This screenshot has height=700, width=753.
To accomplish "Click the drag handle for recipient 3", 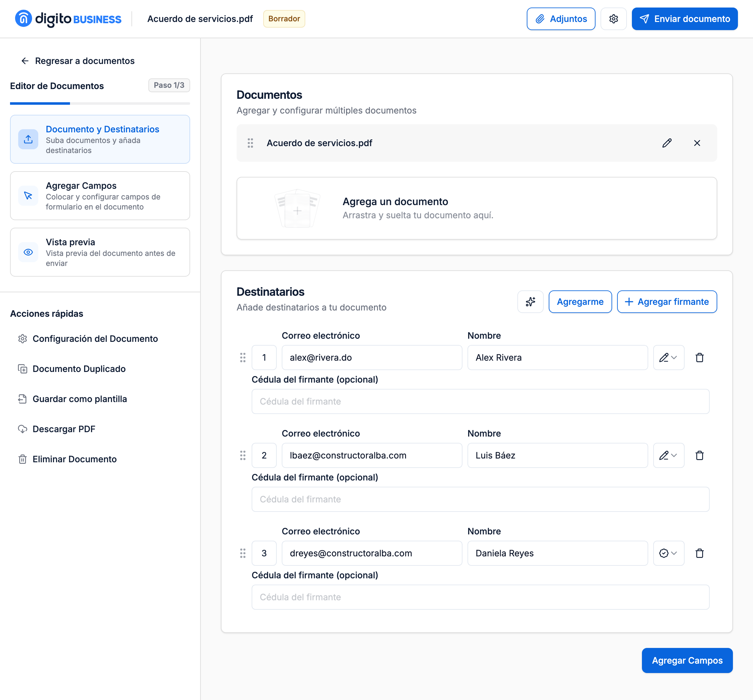I will (243, 553).
